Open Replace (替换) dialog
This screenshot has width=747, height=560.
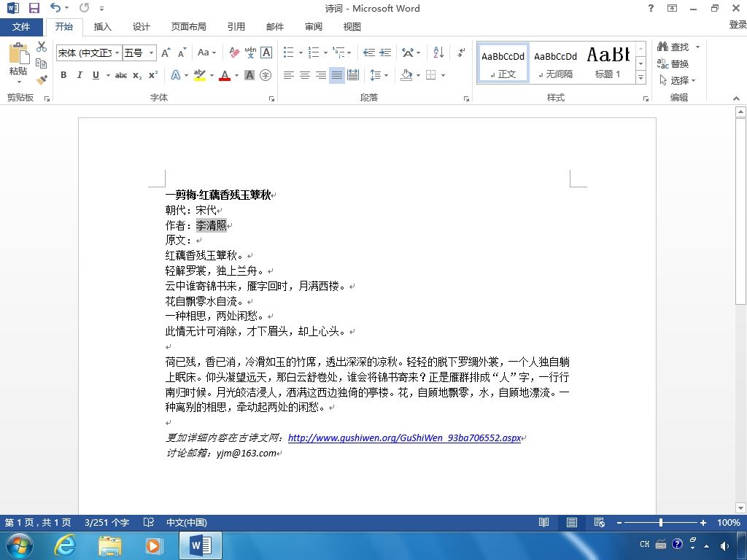[673, 63]
